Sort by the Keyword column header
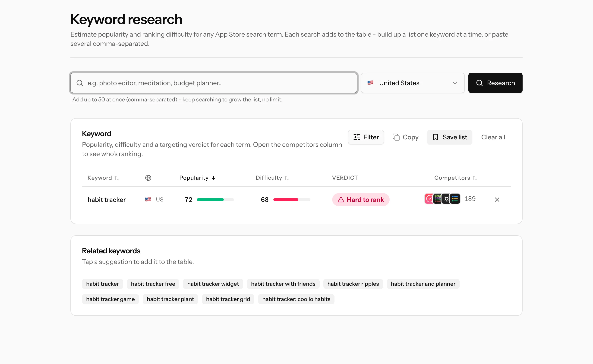Viewport: 593px width, 364px height. (103, 178)
